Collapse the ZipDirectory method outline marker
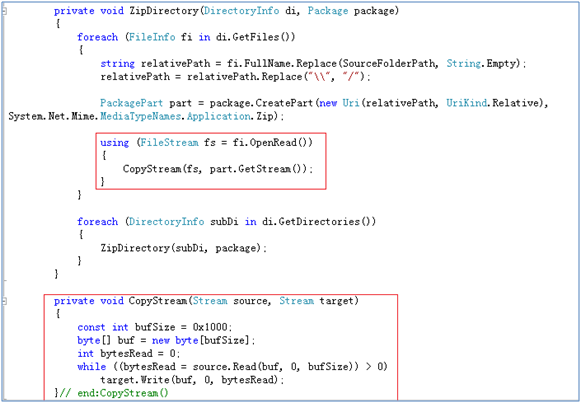This screenshot has width=582, height=403. (4, 11)
